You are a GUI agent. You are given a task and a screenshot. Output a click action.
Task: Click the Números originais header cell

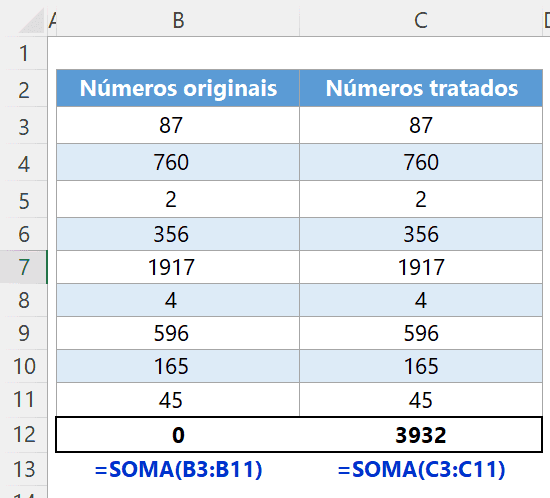(x=178, y=88)
